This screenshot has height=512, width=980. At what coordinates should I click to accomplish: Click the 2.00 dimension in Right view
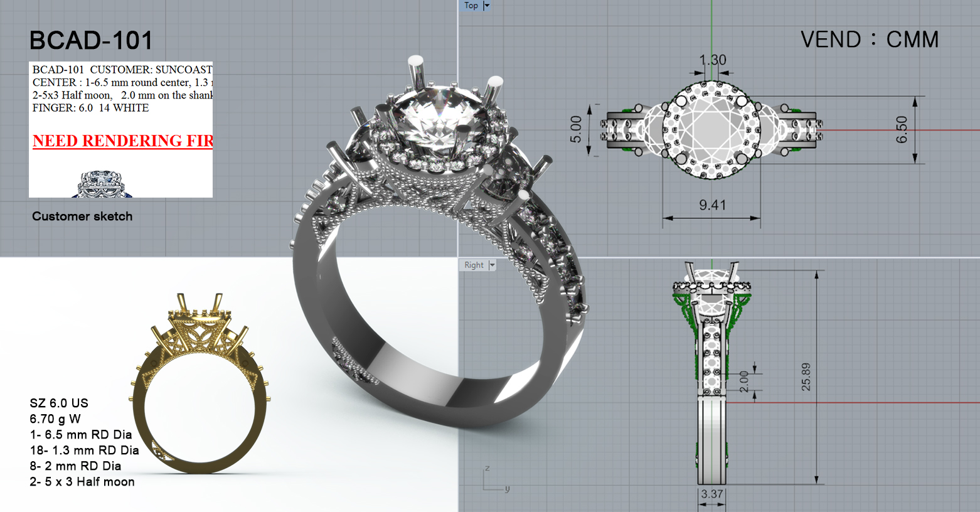pos(744,381)
